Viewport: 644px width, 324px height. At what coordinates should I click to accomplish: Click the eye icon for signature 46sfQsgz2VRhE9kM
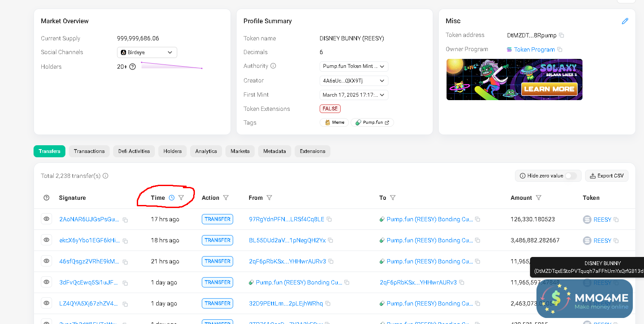click(46, 261)
